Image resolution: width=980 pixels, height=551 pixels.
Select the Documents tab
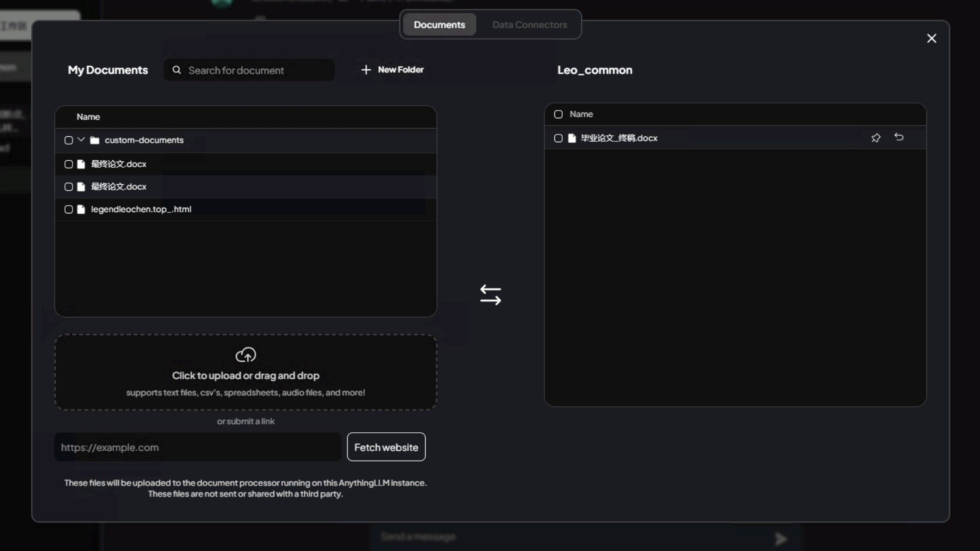coord(439,24)
